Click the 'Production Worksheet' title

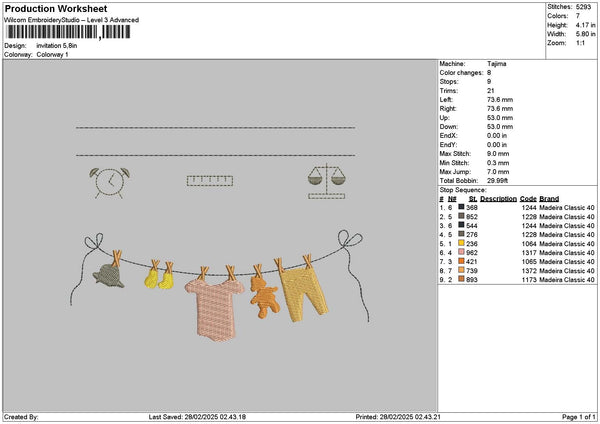[56, 8]
